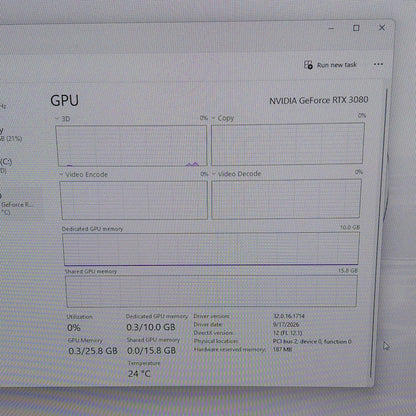Maximize the Task Manager window
This screenshot has width=416, height=416.
click(356, 28)
